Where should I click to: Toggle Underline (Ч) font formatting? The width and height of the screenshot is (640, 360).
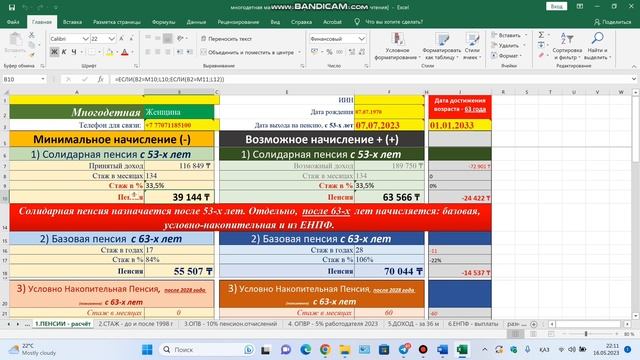tap(74, 52)
